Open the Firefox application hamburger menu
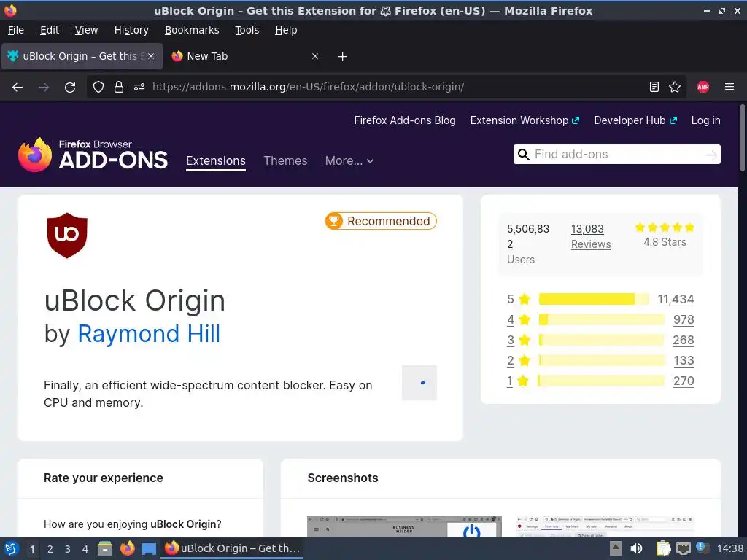 click(729, 87)
